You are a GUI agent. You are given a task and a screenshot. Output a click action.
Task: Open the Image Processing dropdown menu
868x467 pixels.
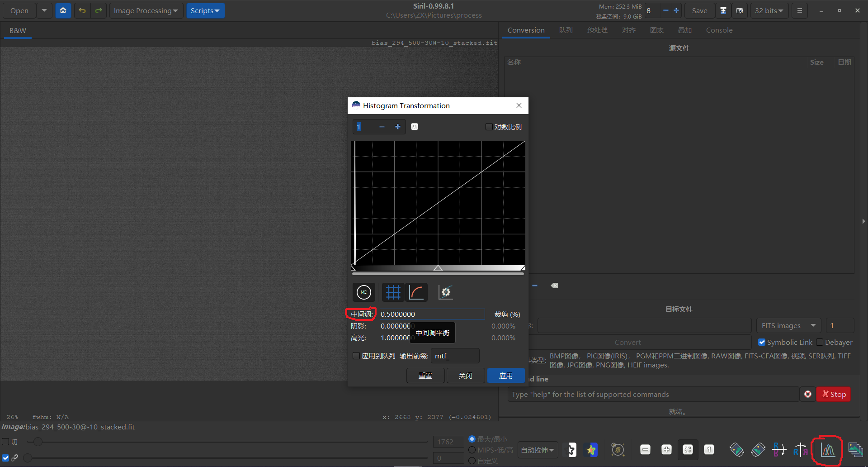[146, 10]
